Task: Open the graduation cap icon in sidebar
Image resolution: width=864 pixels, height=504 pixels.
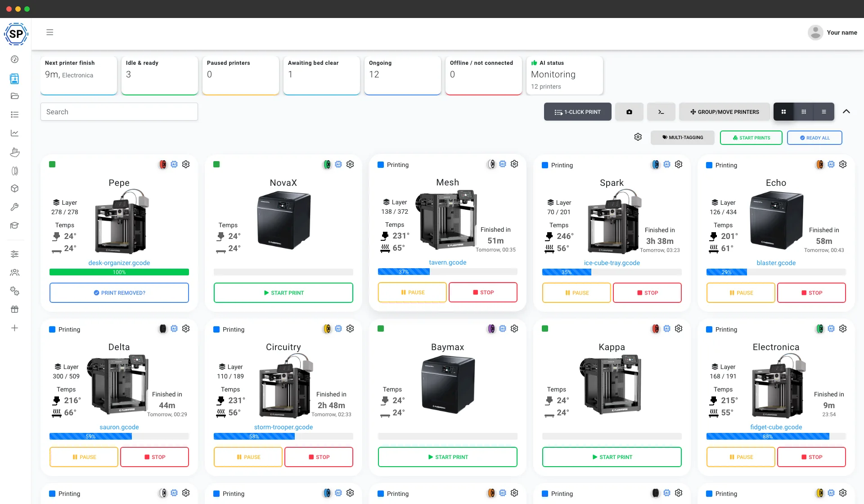Action: coord(14,225)
